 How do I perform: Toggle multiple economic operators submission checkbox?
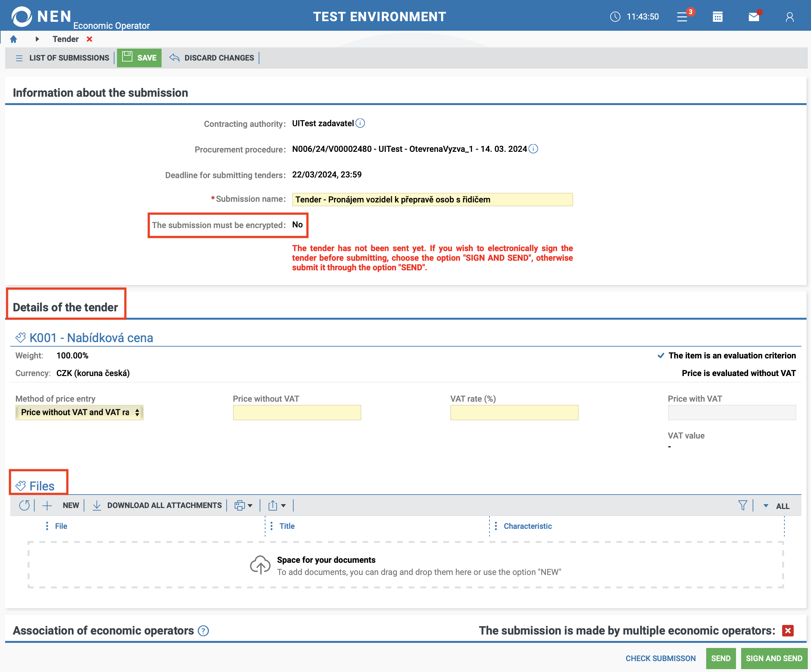point(788,631)
